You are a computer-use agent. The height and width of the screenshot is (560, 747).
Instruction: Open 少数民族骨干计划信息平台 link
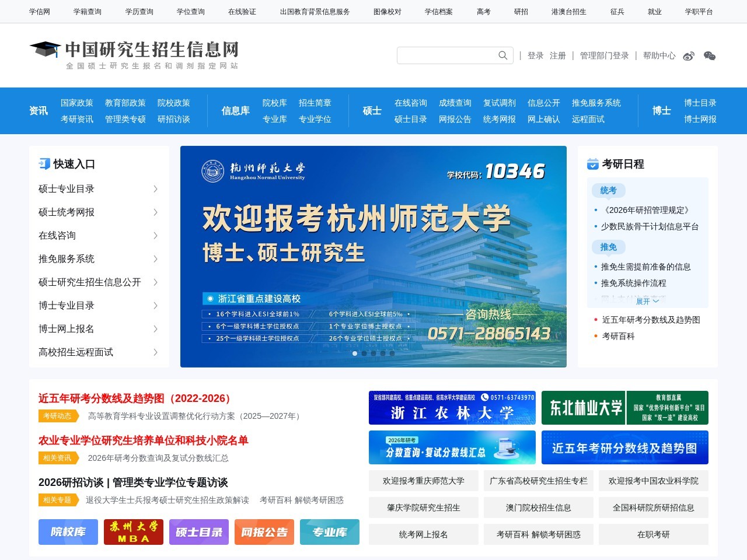[650, 226]
